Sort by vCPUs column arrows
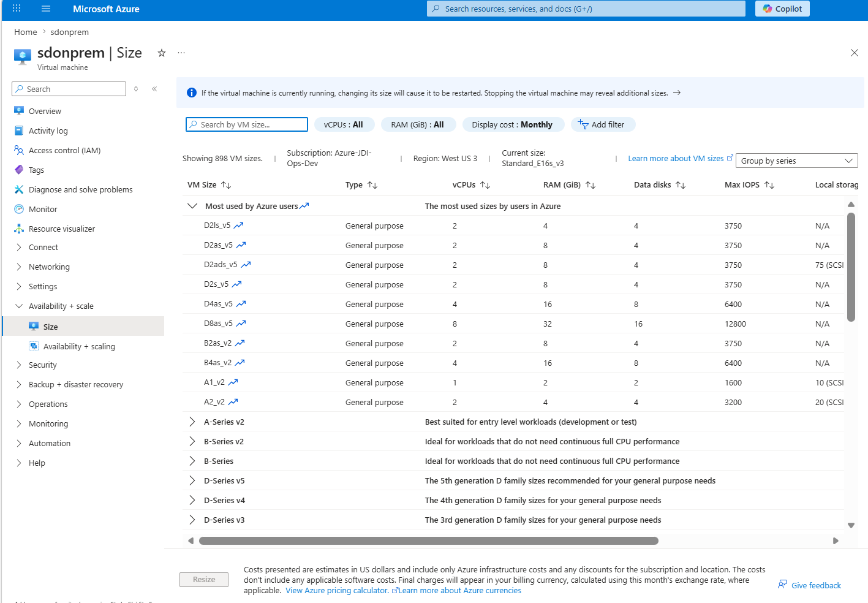Screen dimensions: 868x603 pyautogui.click(x=485, y=185)
